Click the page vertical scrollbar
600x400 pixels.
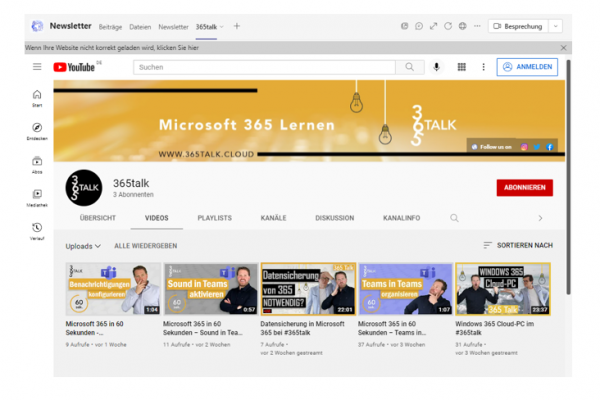tap(568, 177)
